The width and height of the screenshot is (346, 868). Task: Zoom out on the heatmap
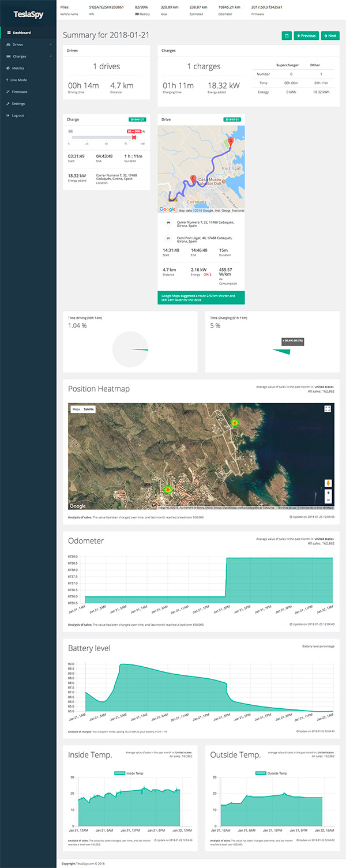[x=328, y=500]
